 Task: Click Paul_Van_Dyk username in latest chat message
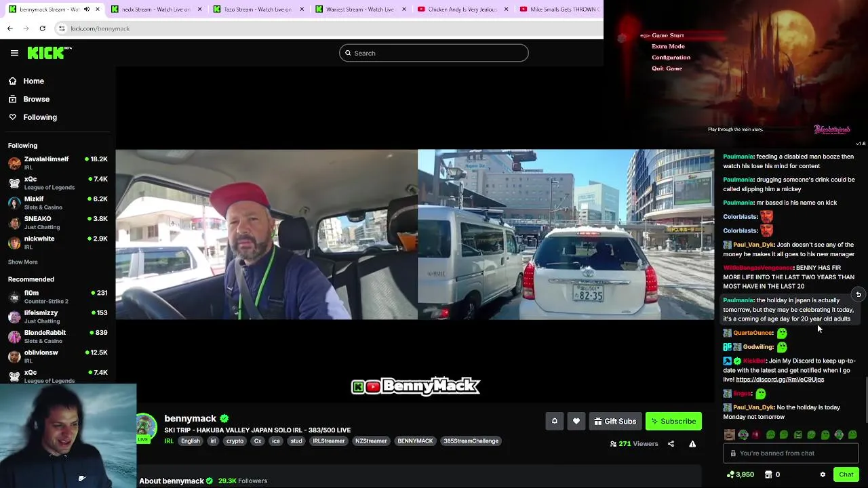point(753,407)
